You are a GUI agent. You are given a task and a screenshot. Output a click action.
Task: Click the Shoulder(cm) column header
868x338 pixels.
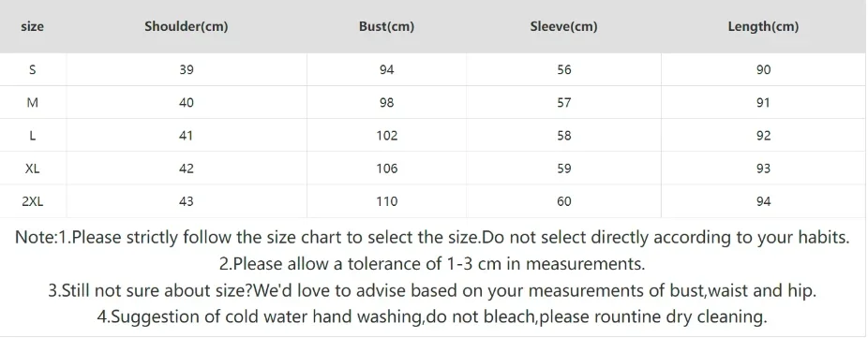tap(186, 26)
